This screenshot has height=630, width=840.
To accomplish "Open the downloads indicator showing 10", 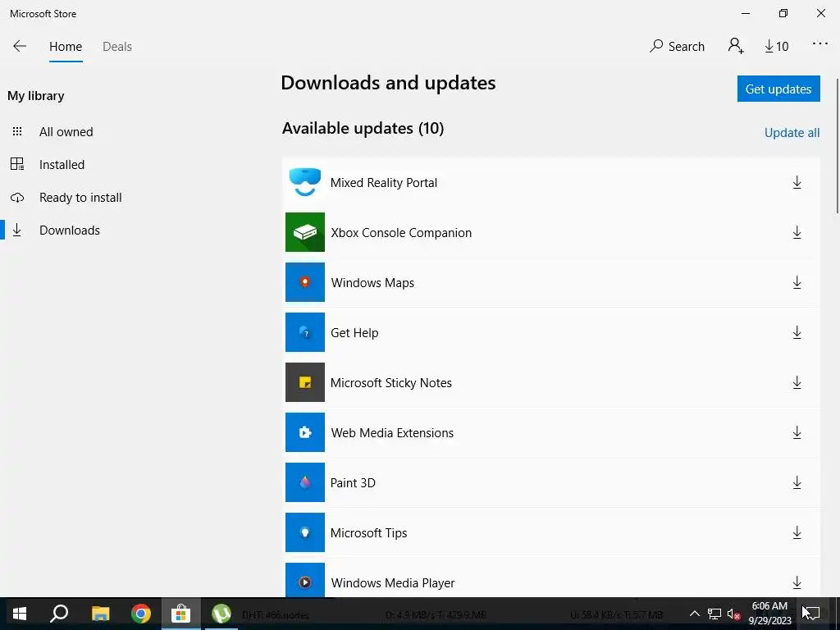I will (776, 47).
